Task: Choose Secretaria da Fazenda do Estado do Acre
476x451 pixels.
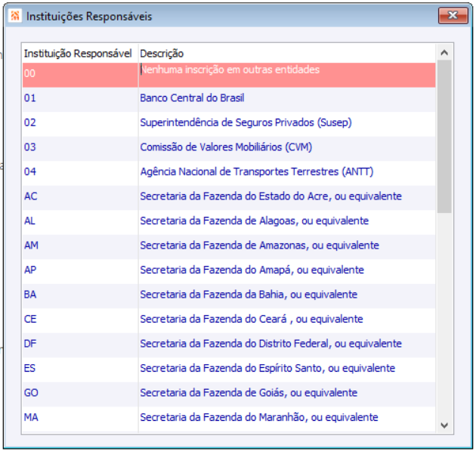Action: click(287, 196)
